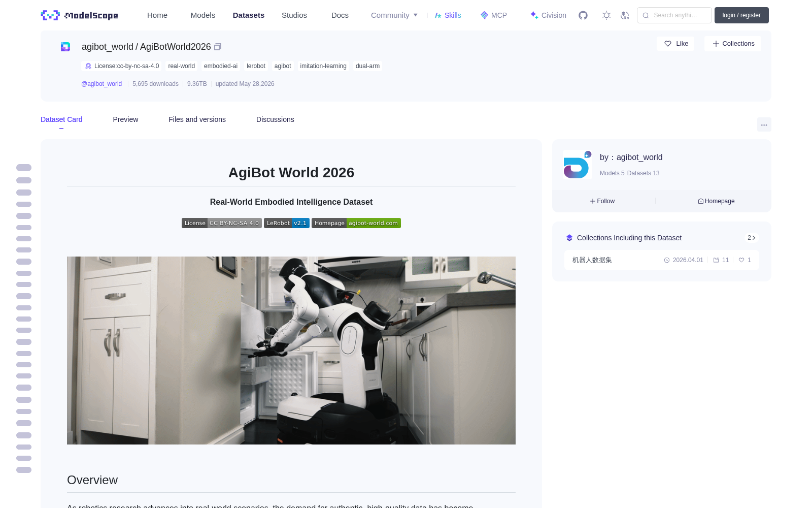Click the ModelScope logo

(79, 15)
